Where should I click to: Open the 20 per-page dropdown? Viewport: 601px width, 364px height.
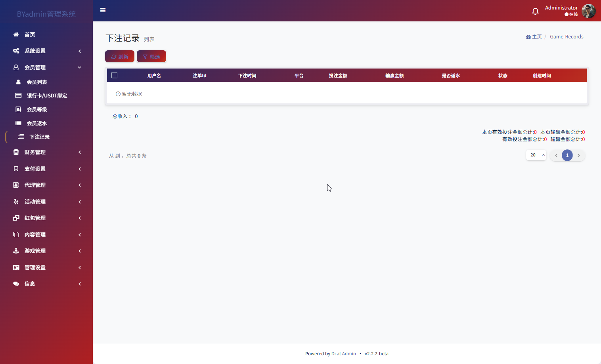tap(536, 155)
